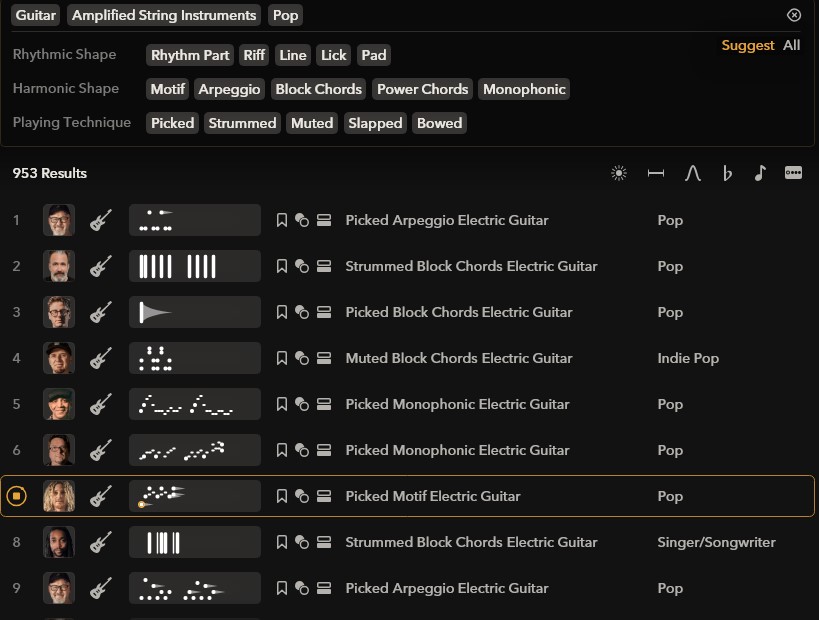Image resolution: width=819 pixels, height=620 pixels.
Task: Click the Rhythm Part filter chip
Action: click(189, 55)
